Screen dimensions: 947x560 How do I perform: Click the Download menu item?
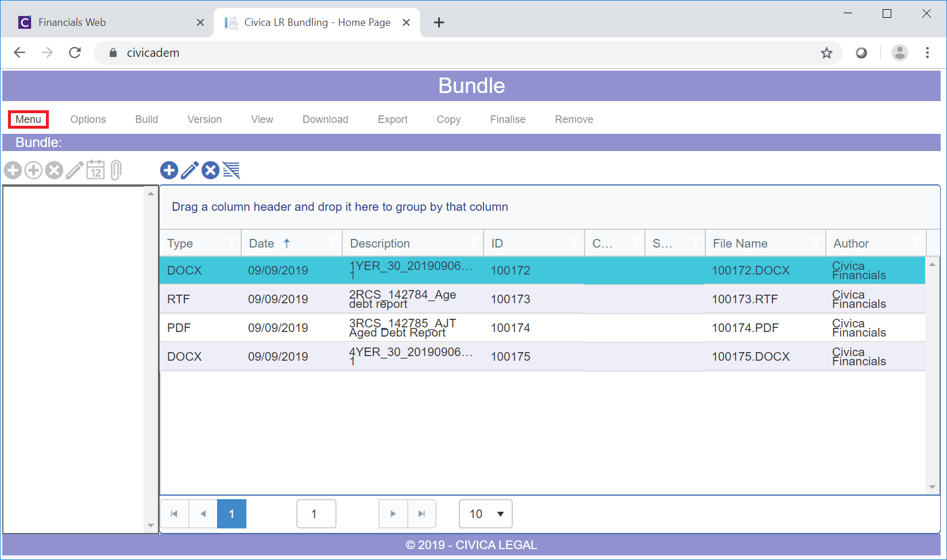tap(325, 119)
